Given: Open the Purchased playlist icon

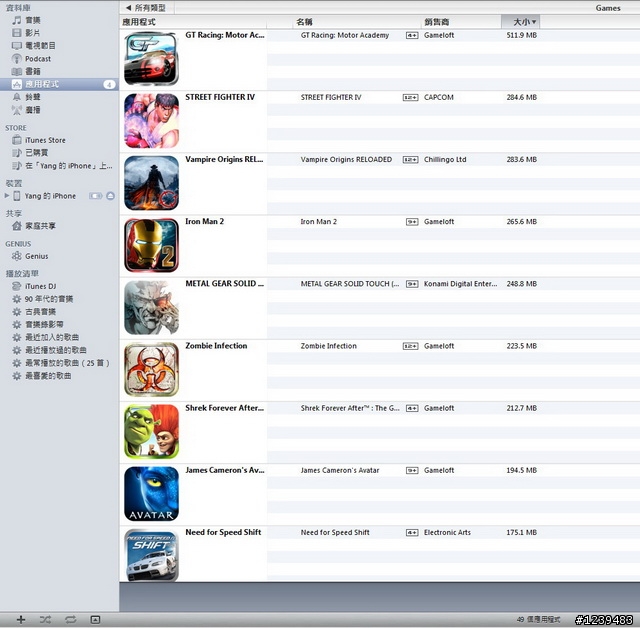Looking at the screenshot, I should (x=17, y=153).
